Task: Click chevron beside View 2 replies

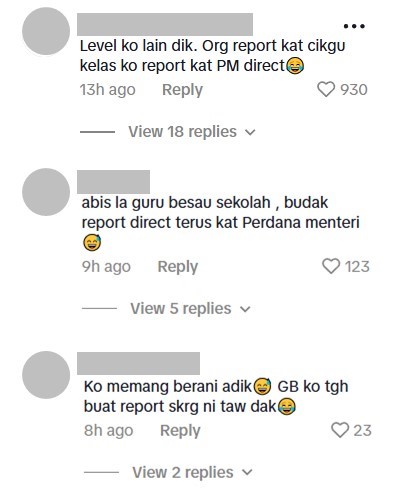Action: [247, 473]
